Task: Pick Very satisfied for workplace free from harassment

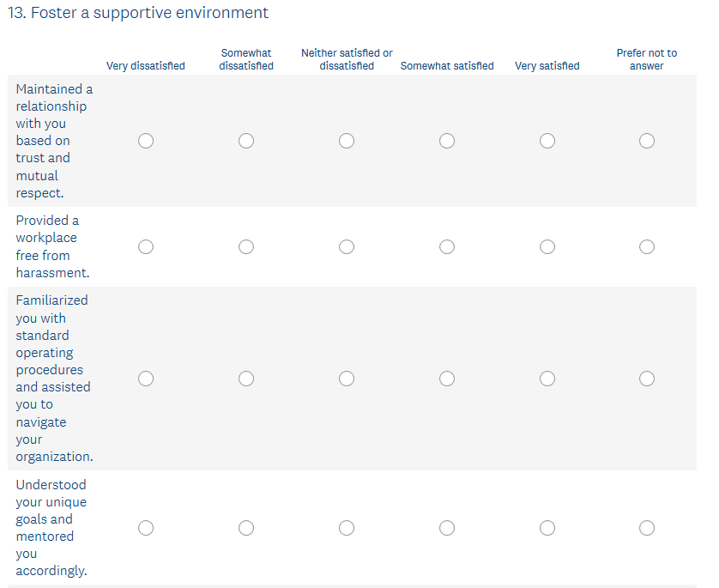Action: (x=547, y=247)
